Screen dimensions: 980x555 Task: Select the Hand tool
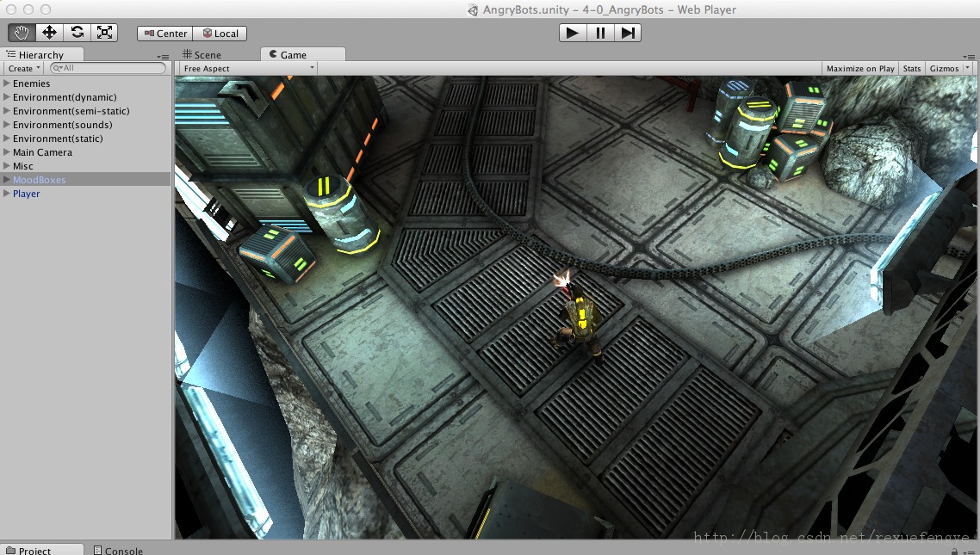point(22,33)
